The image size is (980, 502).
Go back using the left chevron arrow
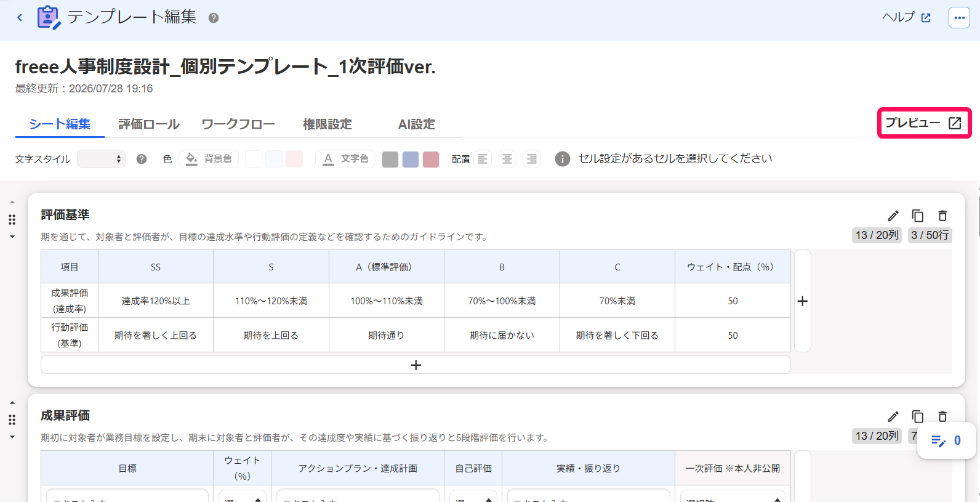click(20, 17)
